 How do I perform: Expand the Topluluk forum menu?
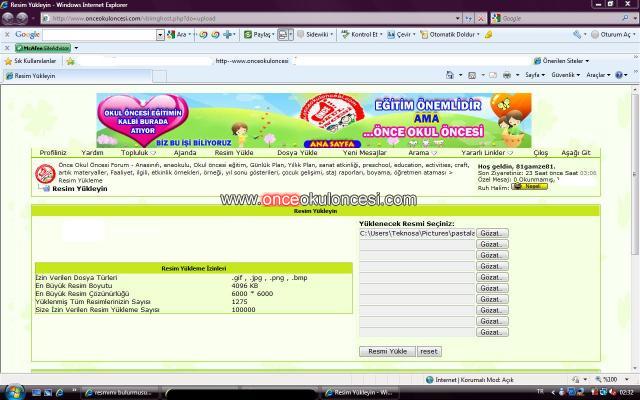click(x=138, y=152)
